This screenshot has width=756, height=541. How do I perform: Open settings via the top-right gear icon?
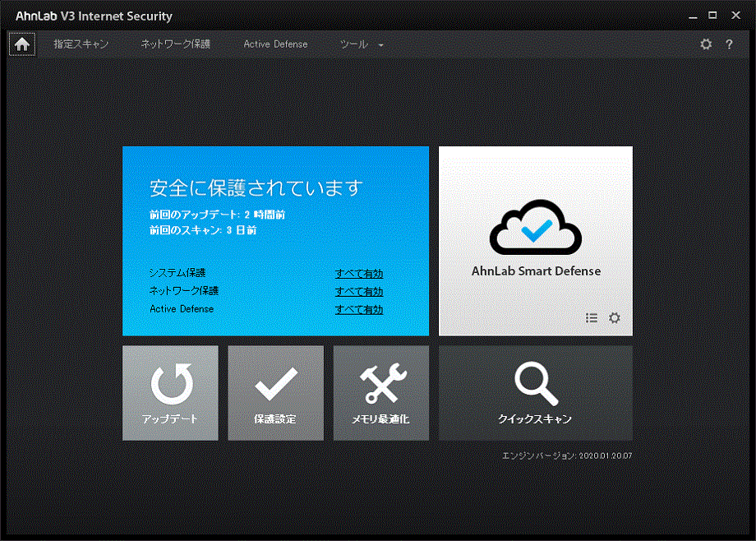click(706, 44)
